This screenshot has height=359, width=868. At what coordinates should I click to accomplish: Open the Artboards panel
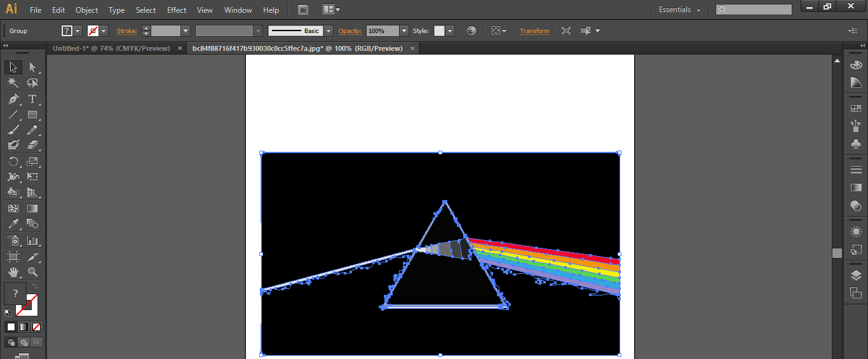(x=856, y=293)
